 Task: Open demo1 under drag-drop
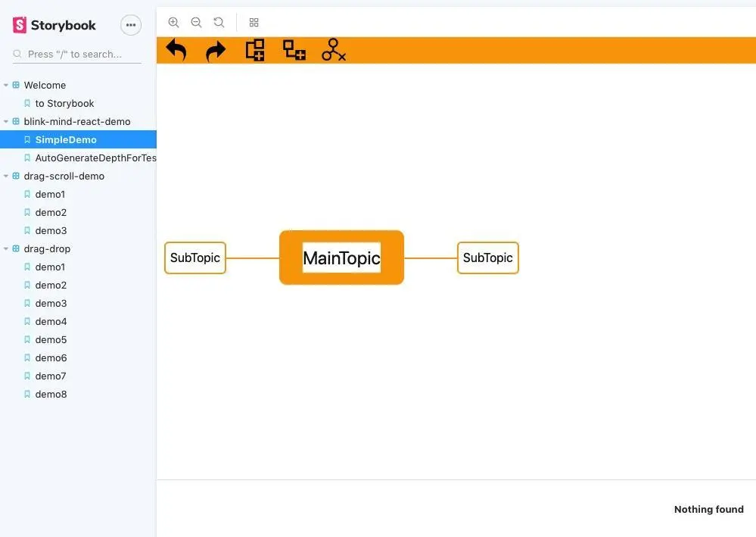click(50, 267)
